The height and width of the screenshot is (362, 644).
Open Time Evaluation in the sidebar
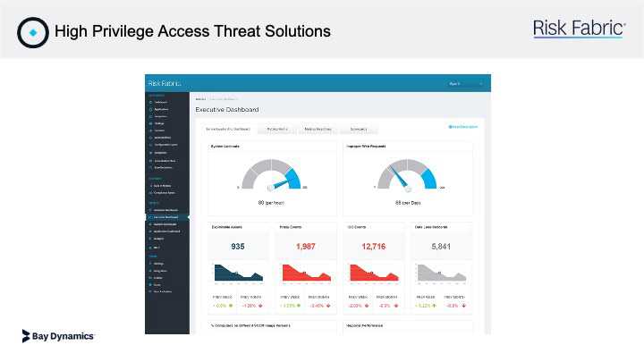point(163,291)
